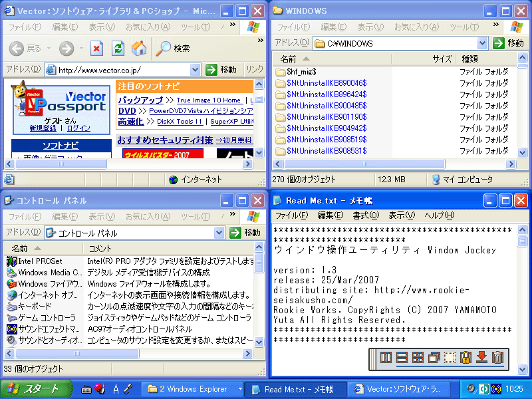
Task: Open the browser Home page
Action: coord(139,49)
